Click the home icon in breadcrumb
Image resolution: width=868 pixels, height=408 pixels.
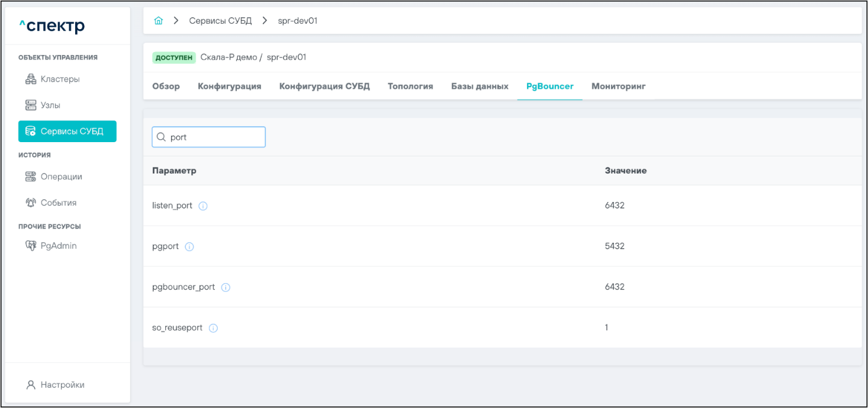(x=158, y=21)
